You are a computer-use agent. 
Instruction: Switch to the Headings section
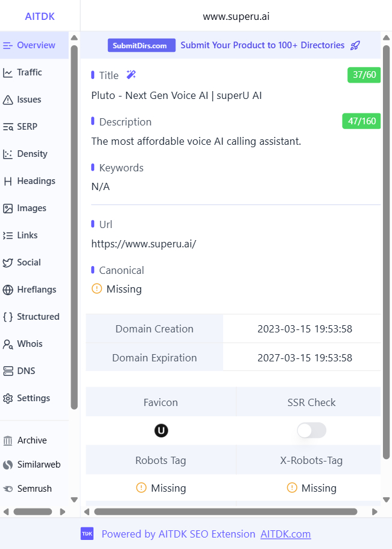coord(36,181)
